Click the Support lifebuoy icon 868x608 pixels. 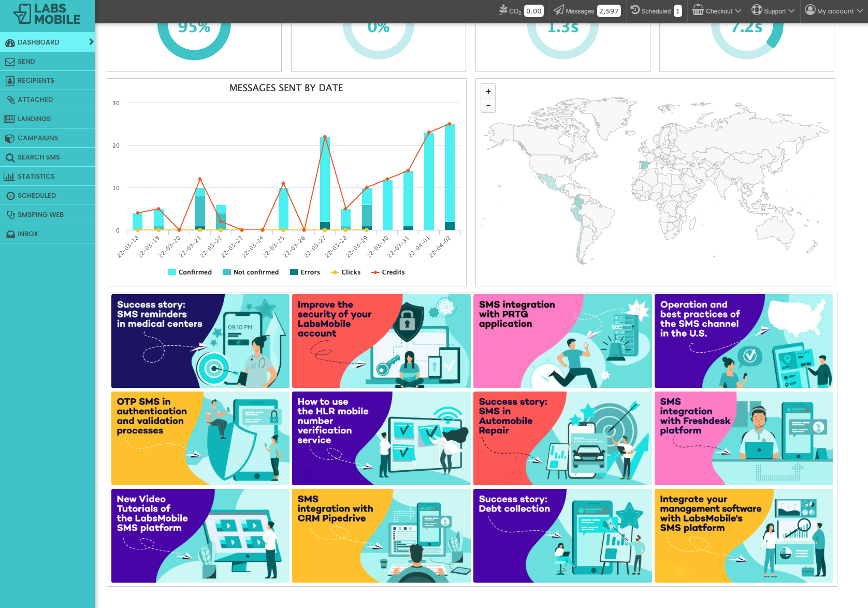pos(757,10)
